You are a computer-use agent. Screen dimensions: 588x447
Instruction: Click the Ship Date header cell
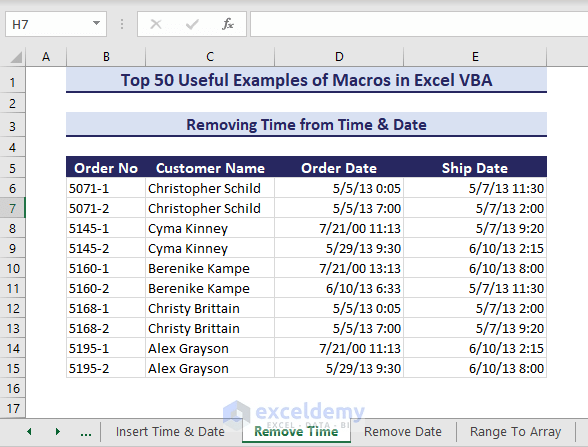475,168
